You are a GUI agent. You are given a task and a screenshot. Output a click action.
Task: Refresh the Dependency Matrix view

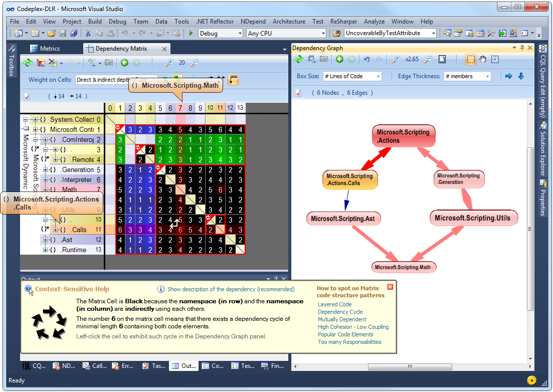point(27,62)
